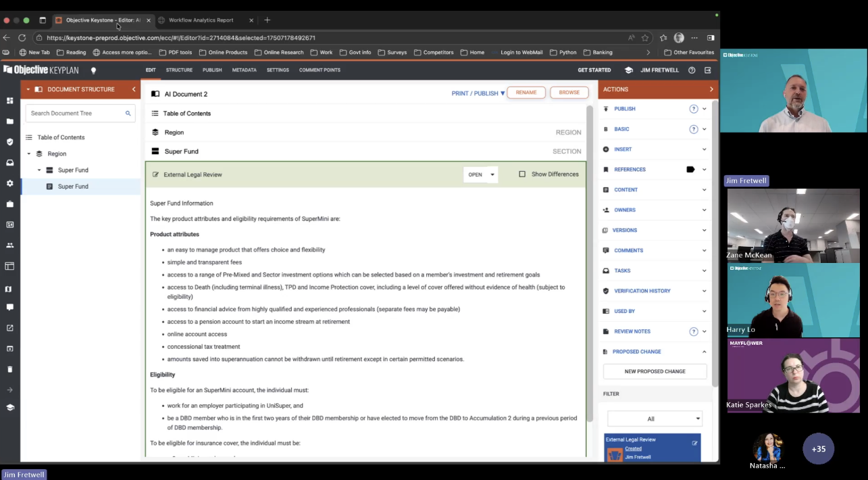Click the New Proposed Change button
This screenshot has height=480, width=868.
pos(655,371)
